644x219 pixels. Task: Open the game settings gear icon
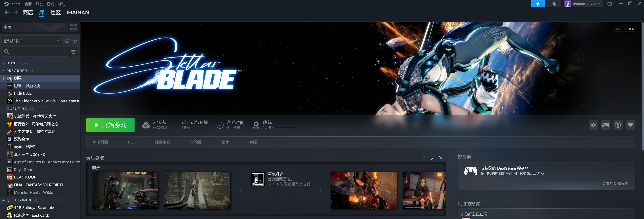(x=594, y=125)
